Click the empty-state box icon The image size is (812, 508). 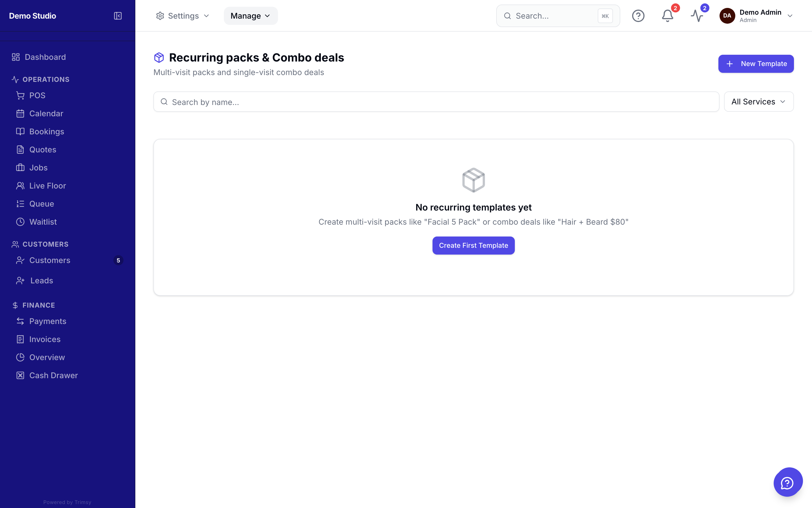473,180
